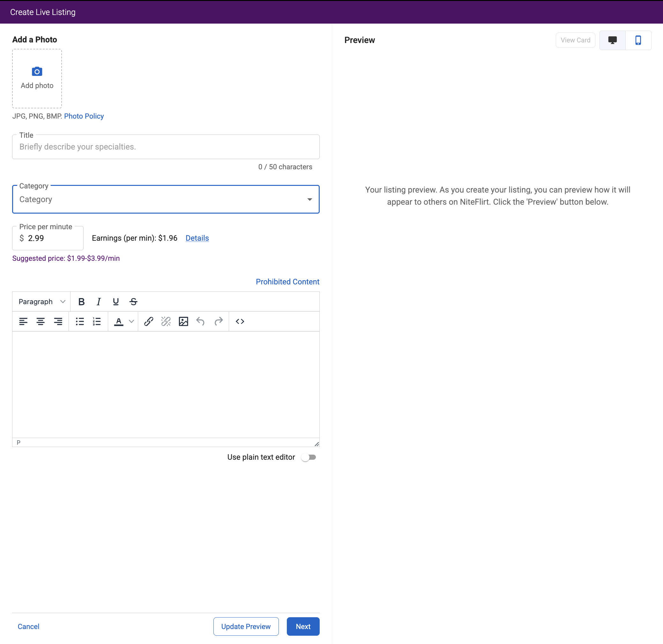
Task: Open the Category dropdown
Action: [166, 199]
